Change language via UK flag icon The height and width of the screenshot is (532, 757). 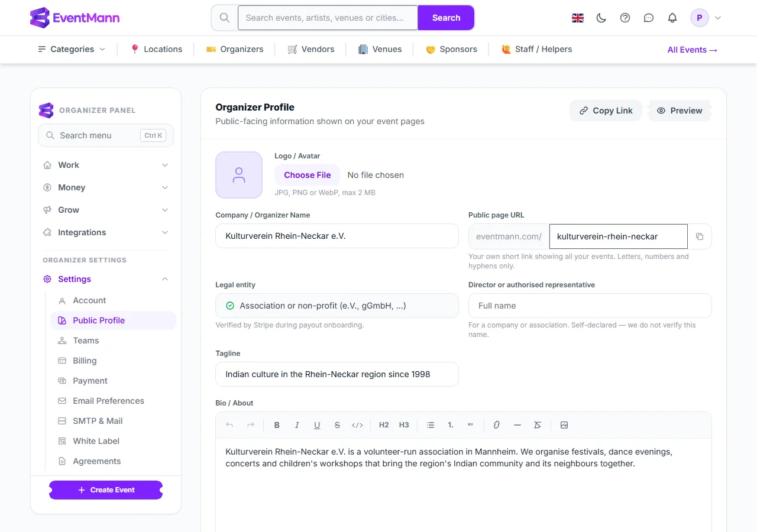[578, 18]
